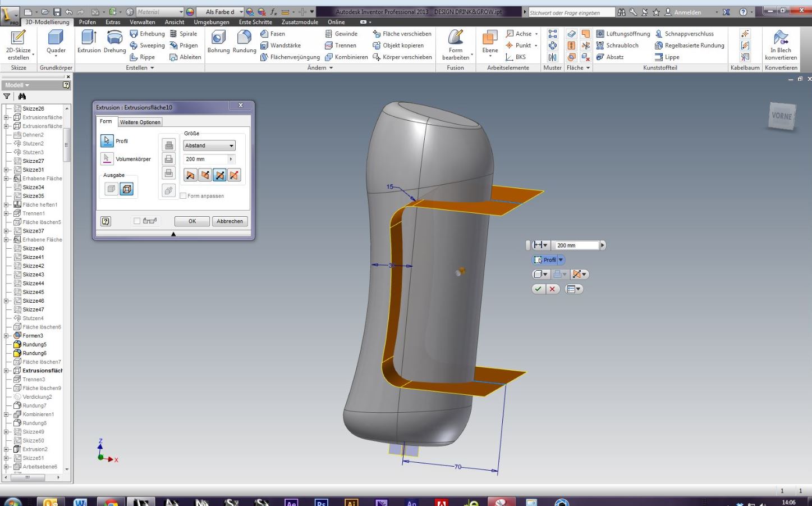Select the Quader primitive tool
This screenshot has width=812, height=506.
coord(56,44)
